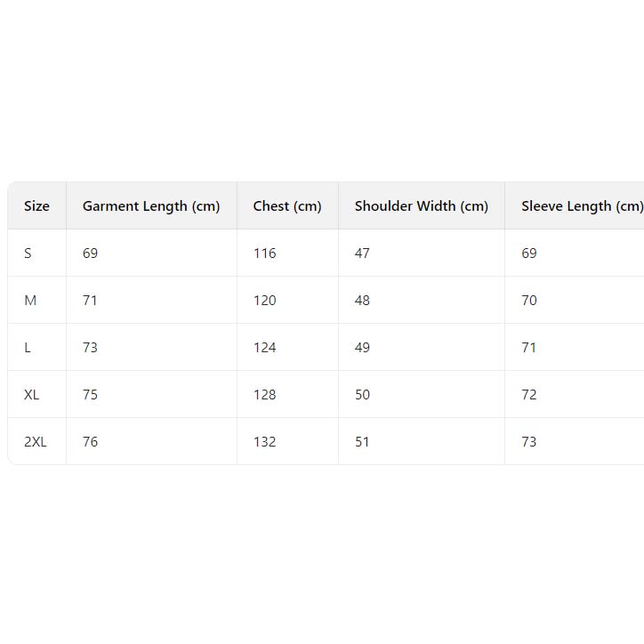Select the size L row label
The height and width of the screenshot is (644, 644).
click(28, 348)
